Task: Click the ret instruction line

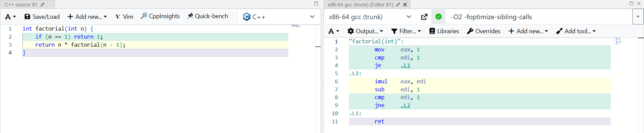Action: [x=480, y=122]
